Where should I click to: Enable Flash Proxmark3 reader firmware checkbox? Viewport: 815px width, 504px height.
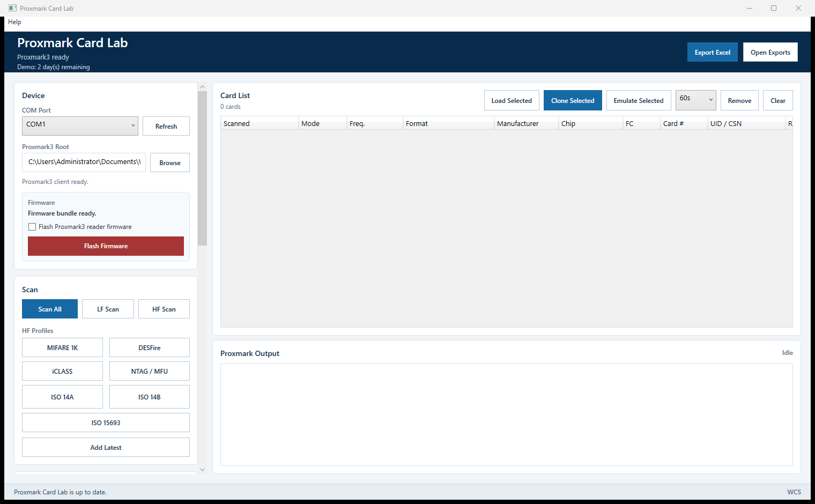point(32,227)
